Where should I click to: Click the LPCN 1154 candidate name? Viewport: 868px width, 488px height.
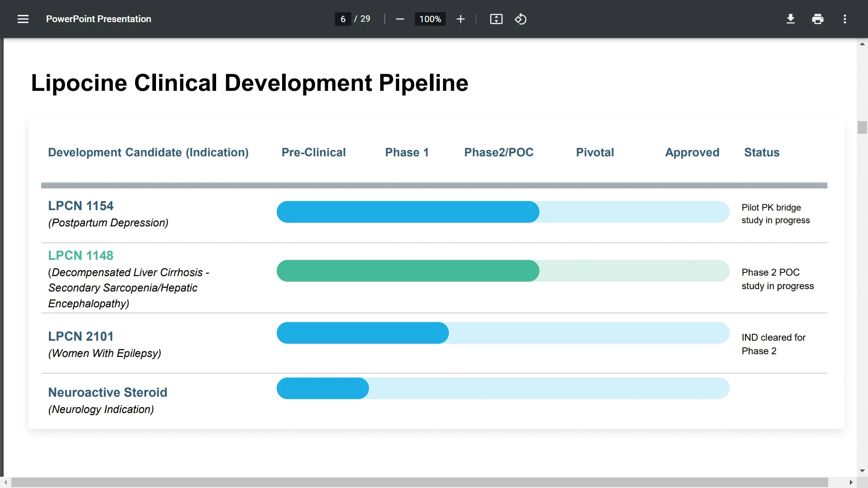point(81,206)
